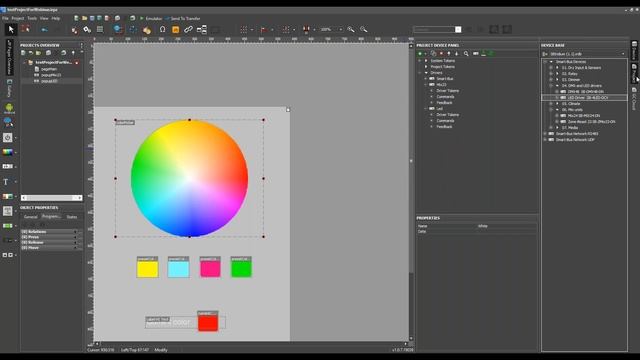Click the grid lines toolbar icon
Screen dimensions: 640x360
click(x=100, y=29)
